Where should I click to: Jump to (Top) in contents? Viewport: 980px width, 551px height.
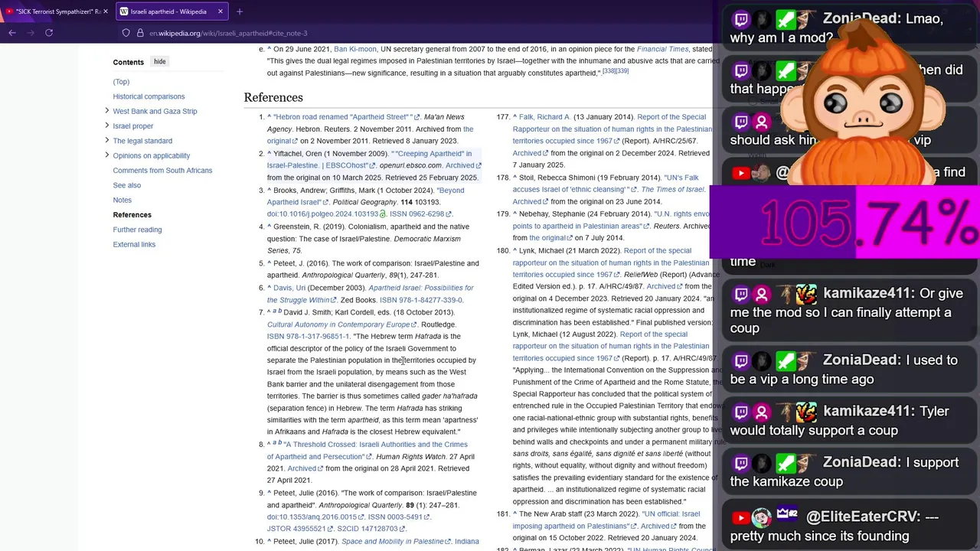coord(121,82)
